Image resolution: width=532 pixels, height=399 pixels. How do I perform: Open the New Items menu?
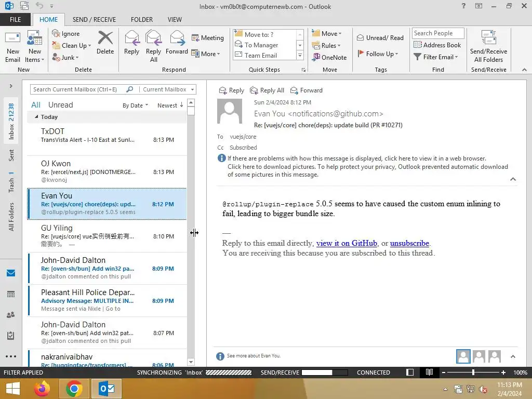pyautogui.click(x=35, y=47)
